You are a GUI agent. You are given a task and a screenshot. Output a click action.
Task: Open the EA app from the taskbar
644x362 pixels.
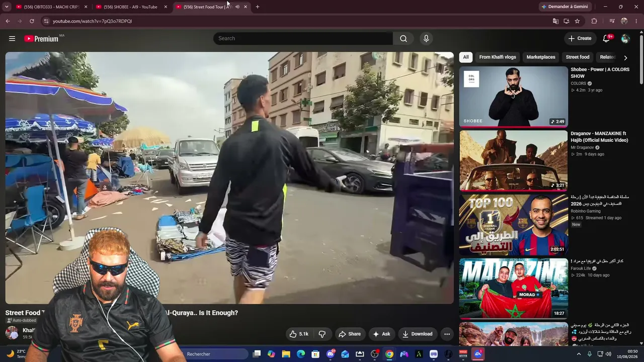[x=477, y=354]
